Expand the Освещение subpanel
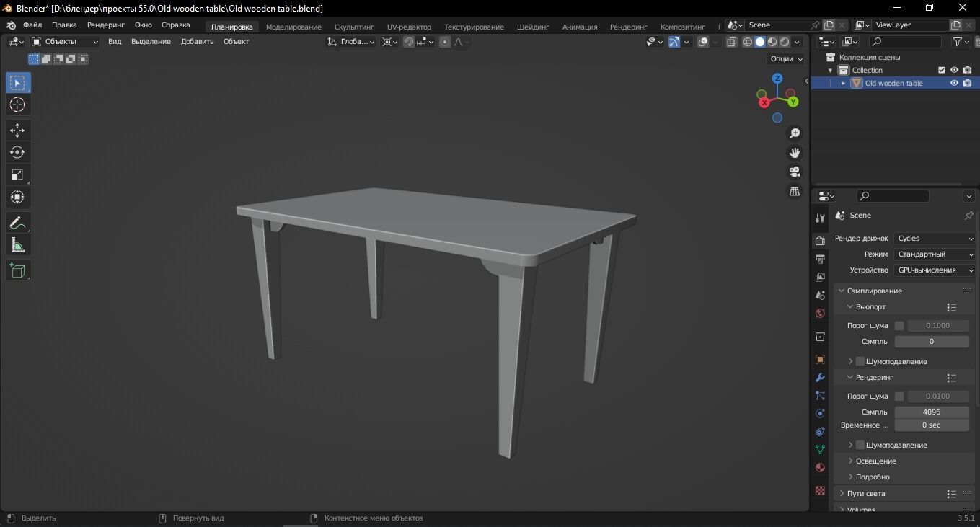The width and height of the screenshot is (980, 527). point(850,461)
